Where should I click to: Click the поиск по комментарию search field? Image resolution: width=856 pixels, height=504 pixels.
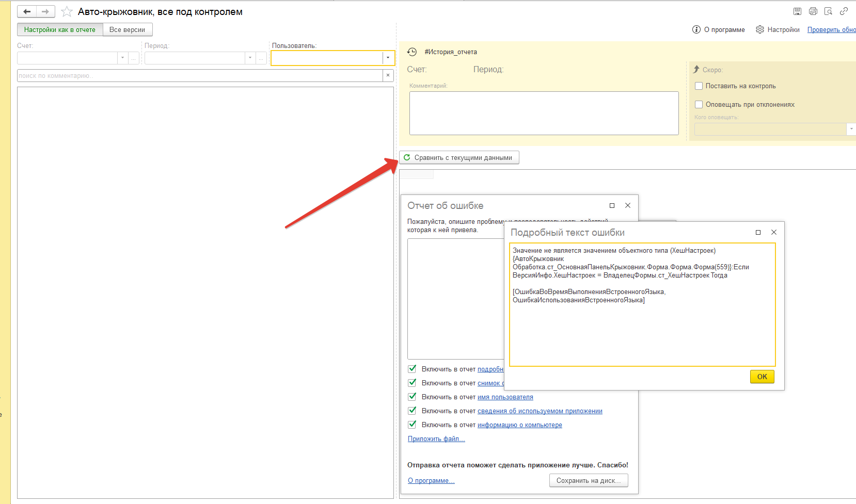click(x=200, y=75)
